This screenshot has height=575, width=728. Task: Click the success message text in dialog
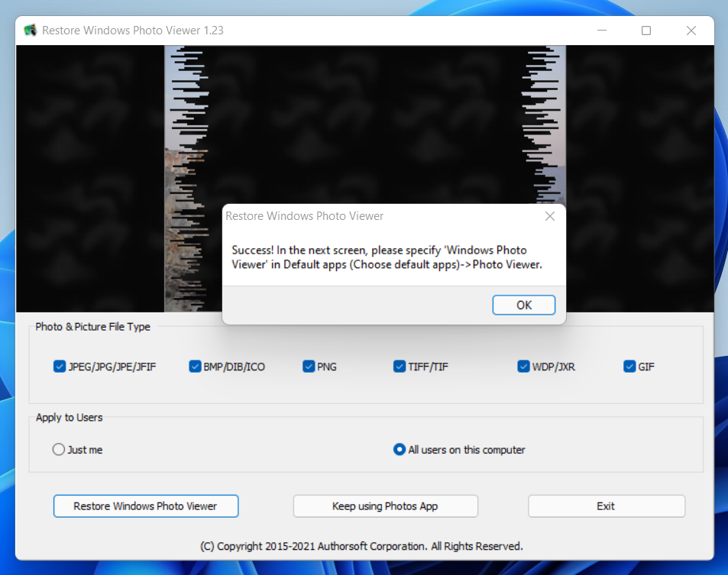tap(387, 257)
